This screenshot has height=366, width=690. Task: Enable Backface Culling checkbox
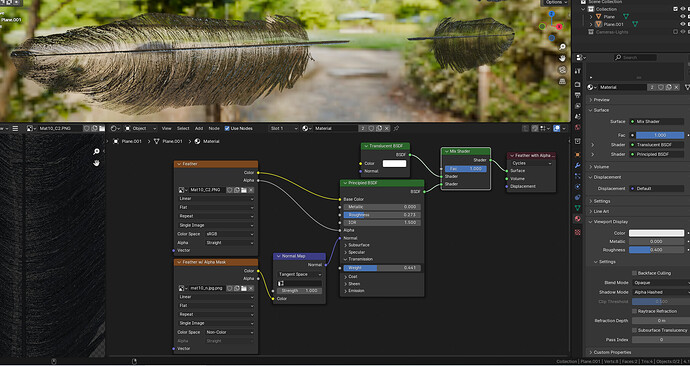634,273
